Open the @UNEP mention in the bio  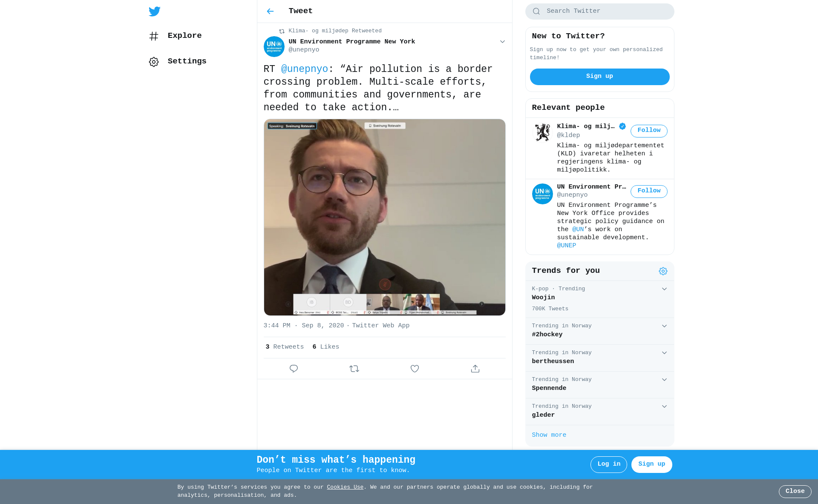566,246
